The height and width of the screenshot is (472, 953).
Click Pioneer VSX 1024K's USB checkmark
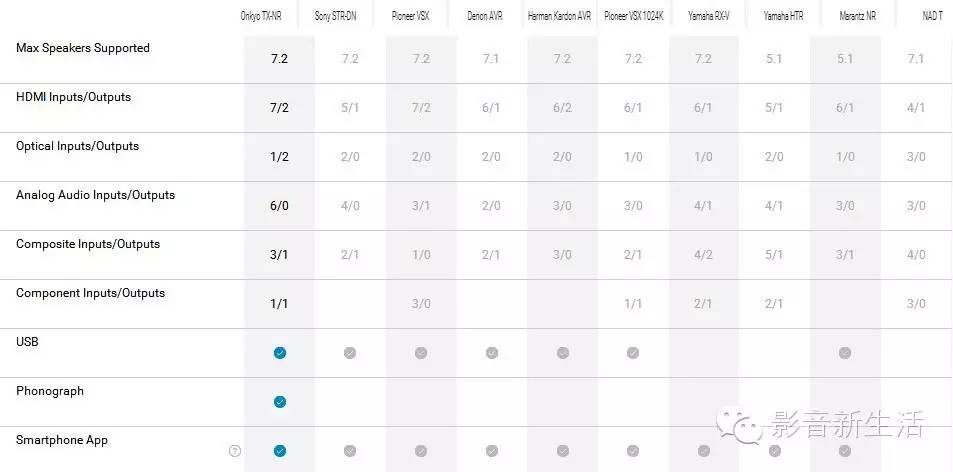[x=633, y=353]
